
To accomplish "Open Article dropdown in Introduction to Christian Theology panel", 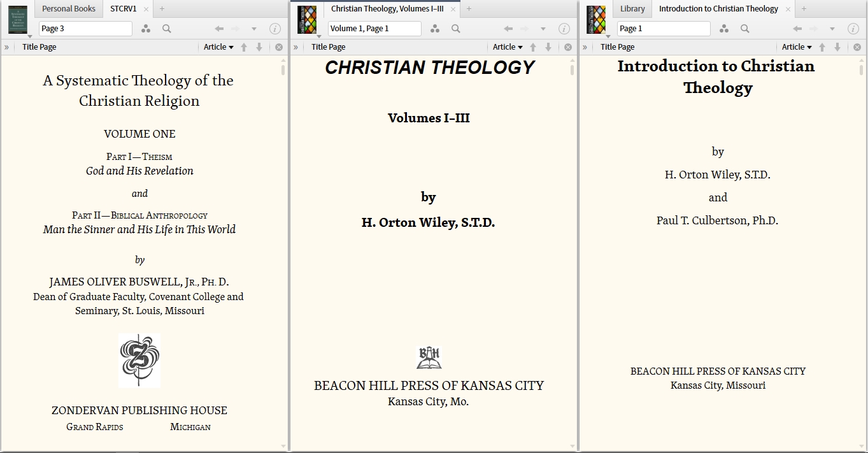I will 797,47.
